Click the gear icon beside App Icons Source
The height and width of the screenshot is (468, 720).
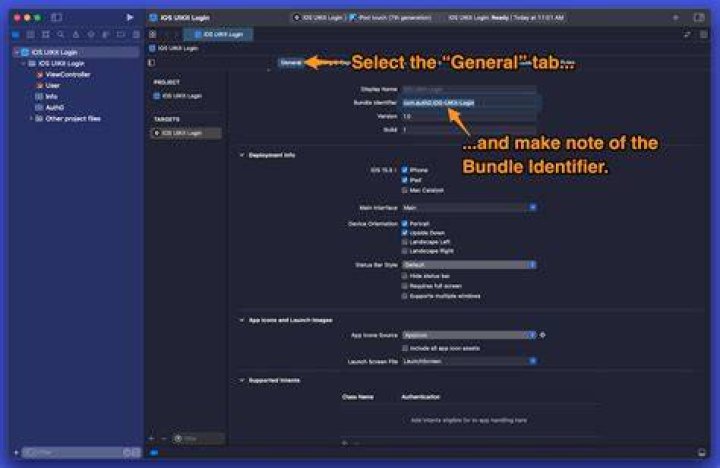[x=543, y=335]
